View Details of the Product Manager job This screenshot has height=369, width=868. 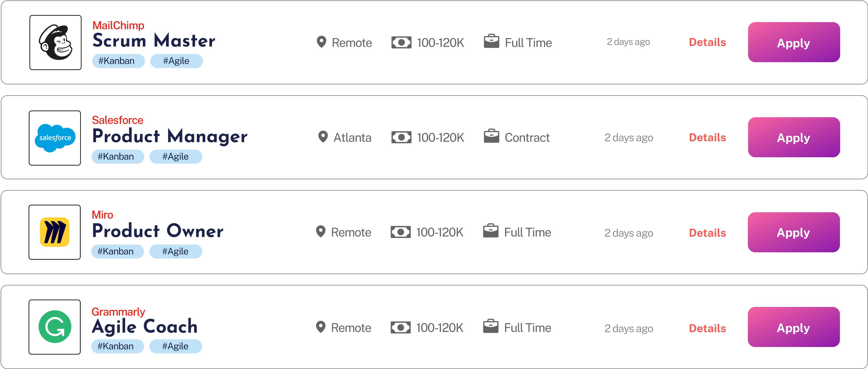pos(707,137)
